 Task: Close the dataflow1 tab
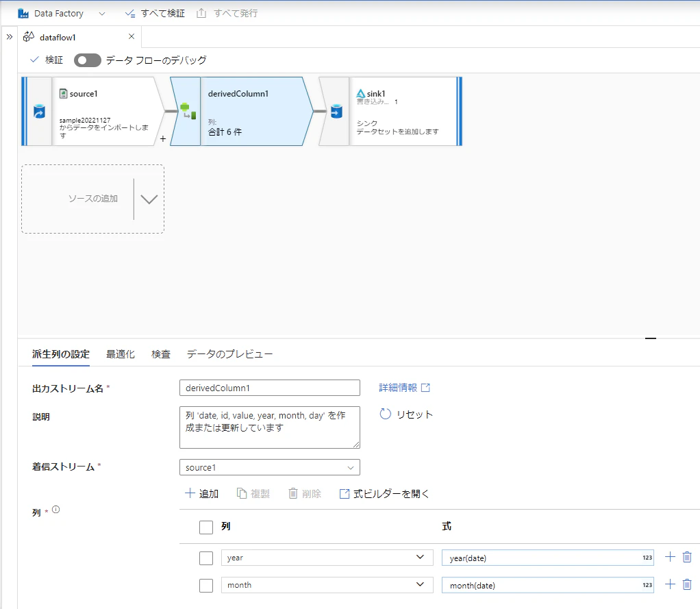coord(132,36)
